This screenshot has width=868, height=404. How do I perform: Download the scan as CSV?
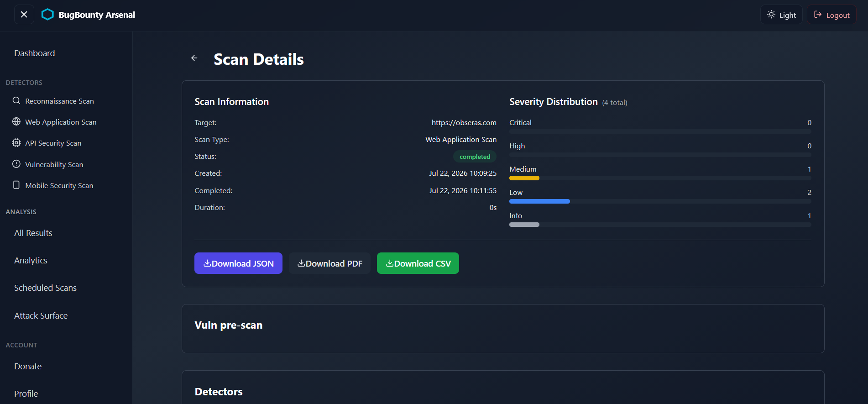pyautogui.click(x=418, y=263)
